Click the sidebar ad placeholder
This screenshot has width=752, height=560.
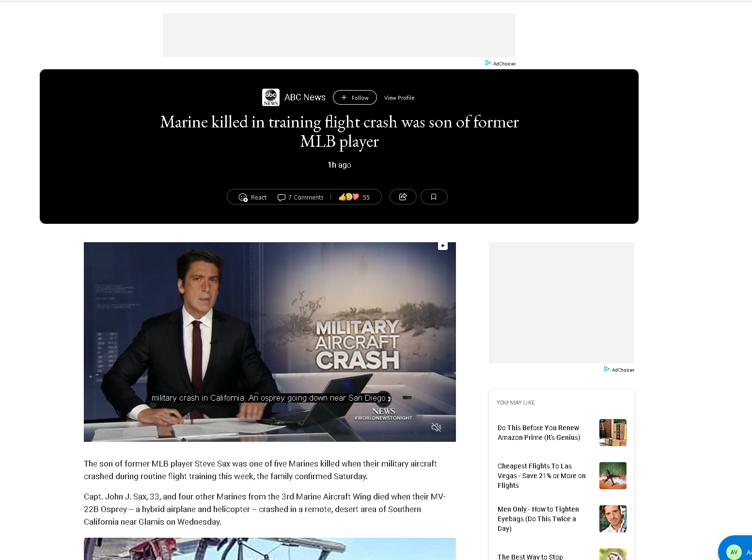[562, 303]
